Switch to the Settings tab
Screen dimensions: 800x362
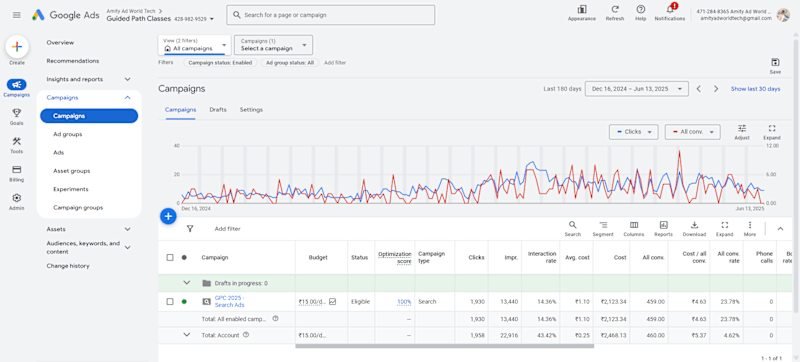tap(251, 110)
